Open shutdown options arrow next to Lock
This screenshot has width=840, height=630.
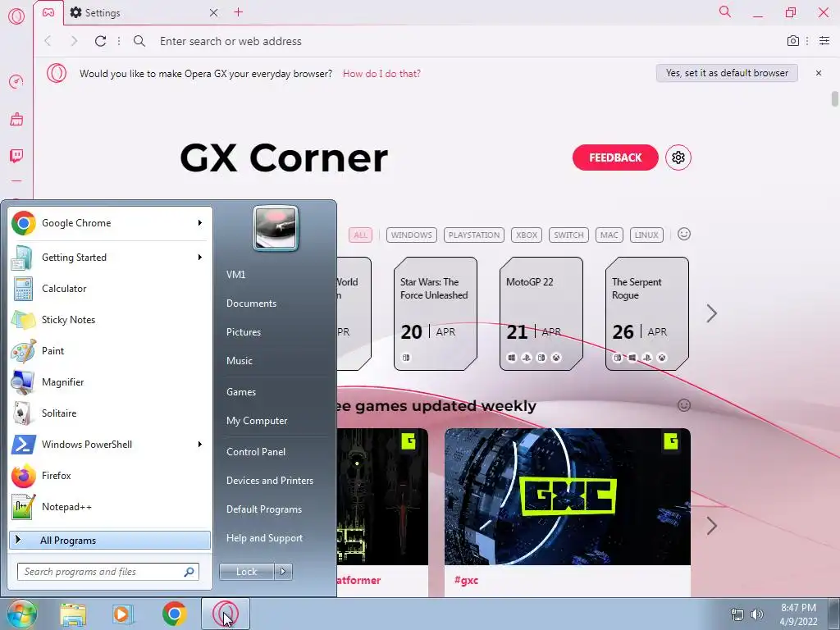click(284, 572)
